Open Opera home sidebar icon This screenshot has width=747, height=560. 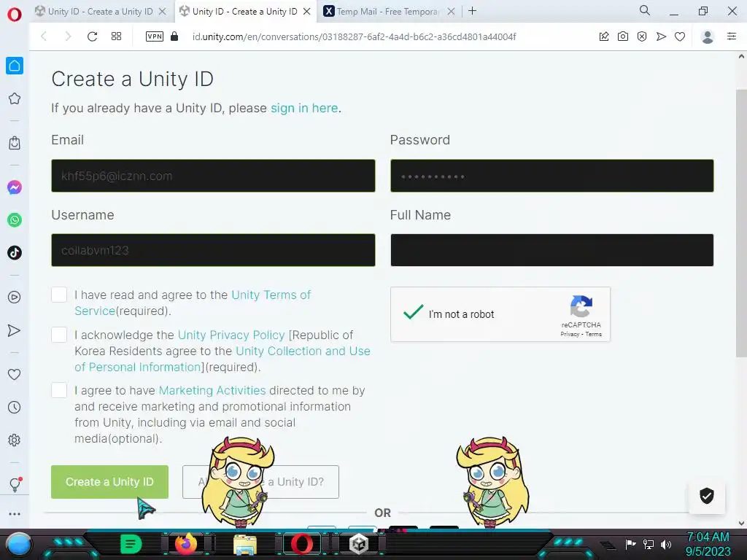click(15, 66)
